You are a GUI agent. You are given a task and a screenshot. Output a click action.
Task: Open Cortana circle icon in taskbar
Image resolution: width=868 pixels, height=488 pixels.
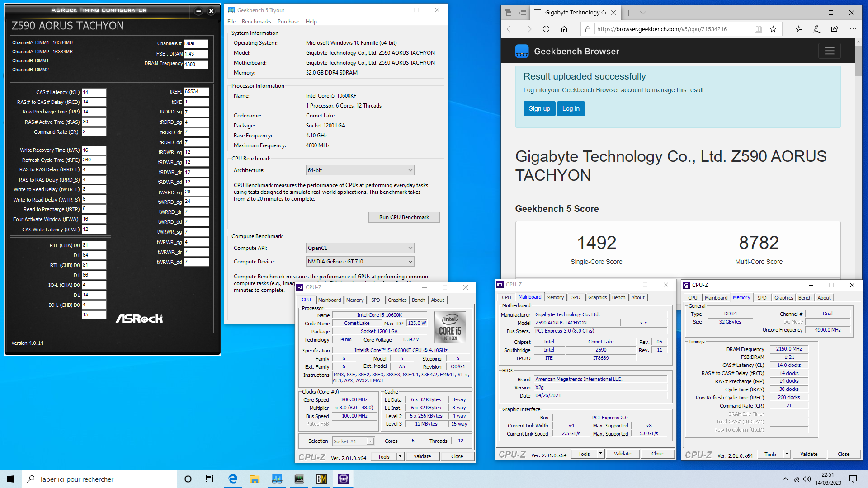188,479
